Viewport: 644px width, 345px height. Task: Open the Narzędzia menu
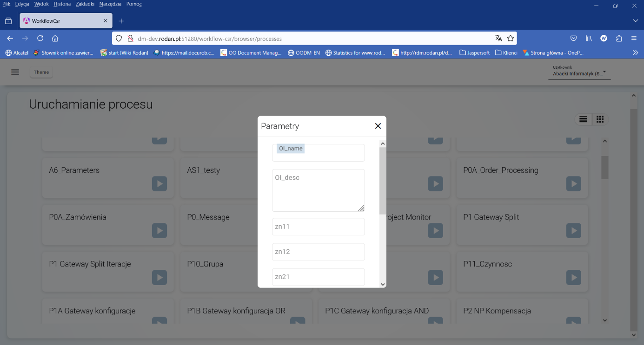[x=110, y=3]
